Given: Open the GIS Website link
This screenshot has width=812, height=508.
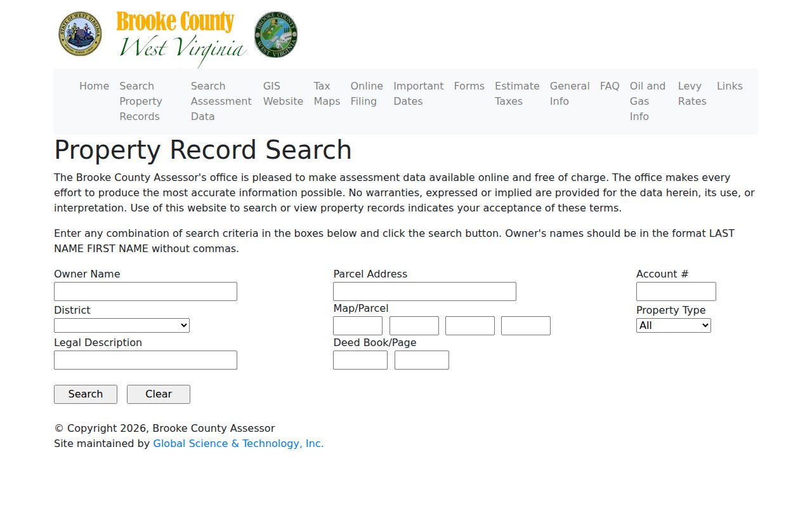Looking at the screenshot, I should [x=283, y=93].
